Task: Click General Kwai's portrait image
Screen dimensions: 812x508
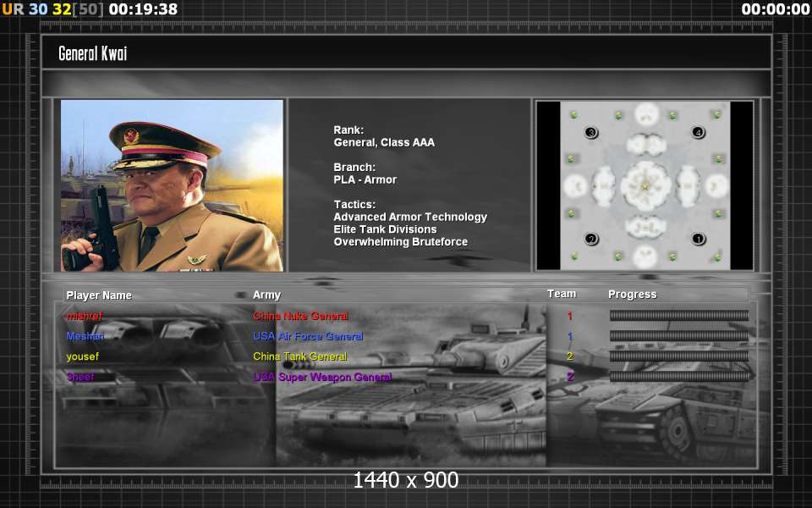Action: (172, 185)
